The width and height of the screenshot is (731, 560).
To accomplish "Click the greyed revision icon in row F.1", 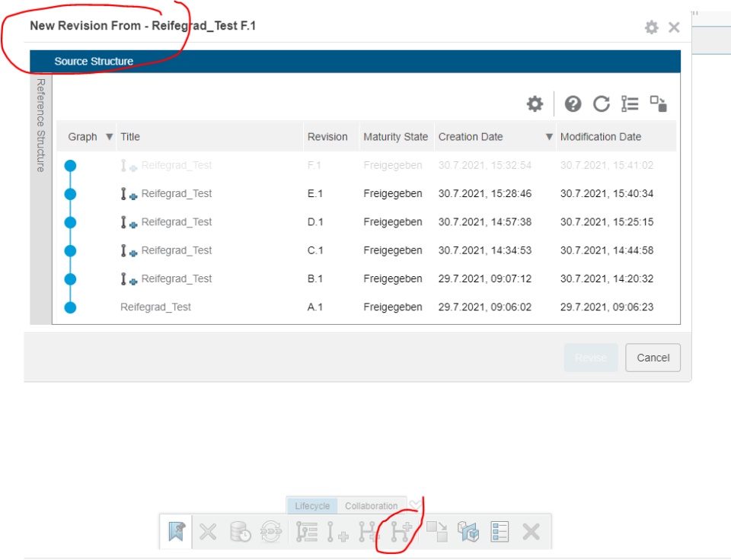I will click(x=129, y=166).
